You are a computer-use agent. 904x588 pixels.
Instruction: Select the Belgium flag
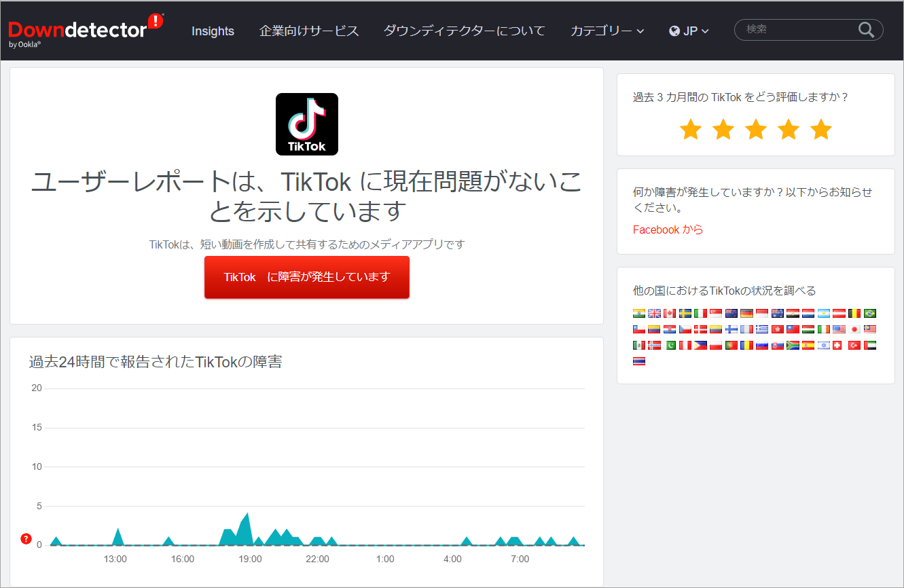854,313
